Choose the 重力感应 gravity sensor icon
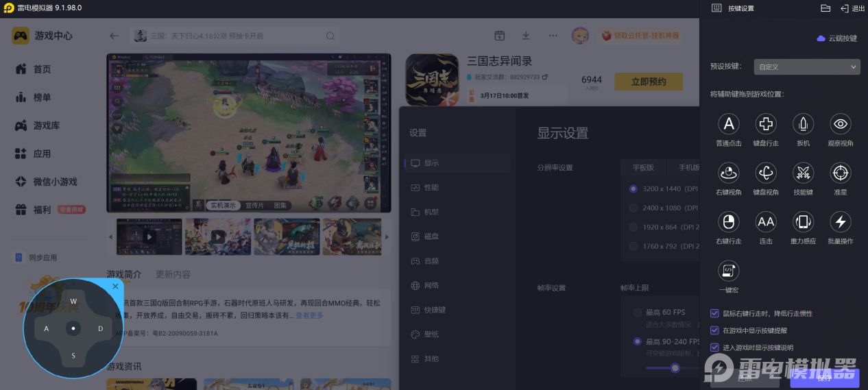Image resolution: width=868 pixels, height=390 pixels. coord(803,221)
